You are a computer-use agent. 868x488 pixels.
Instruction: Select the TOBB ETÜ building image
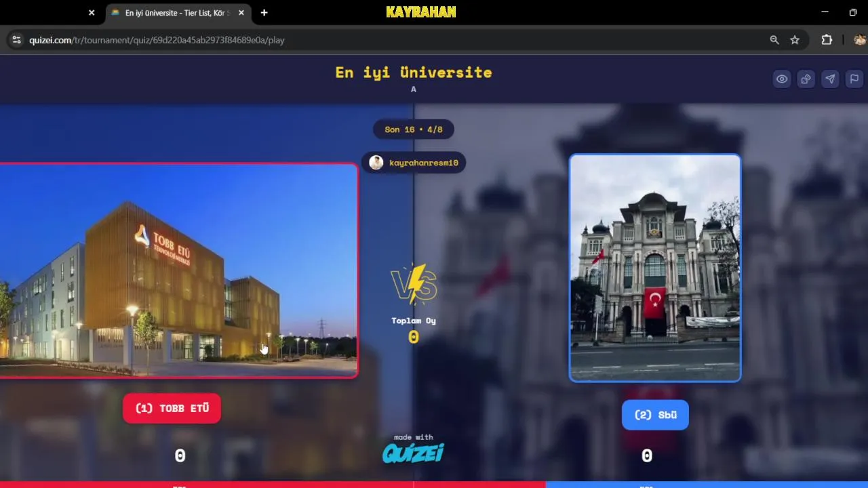[x=178, y=270]
